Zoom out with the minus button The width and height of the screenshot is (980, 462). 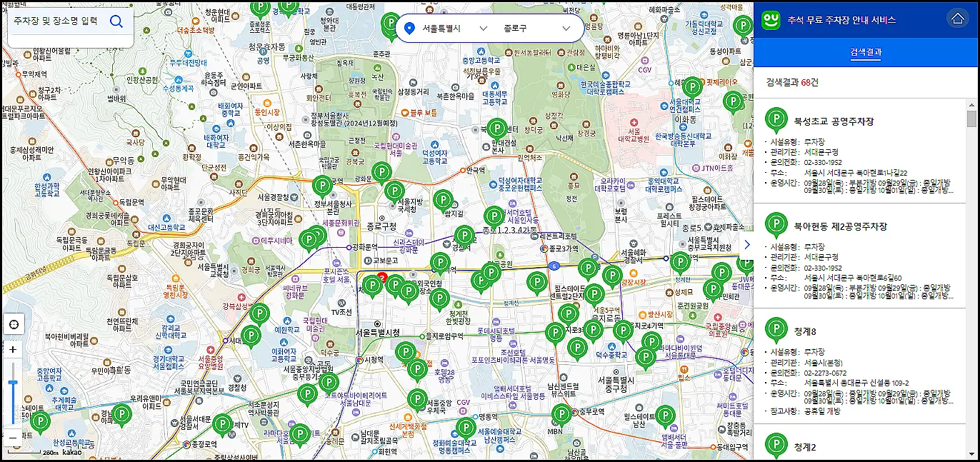pyautogui.click(x=13, y=436)
